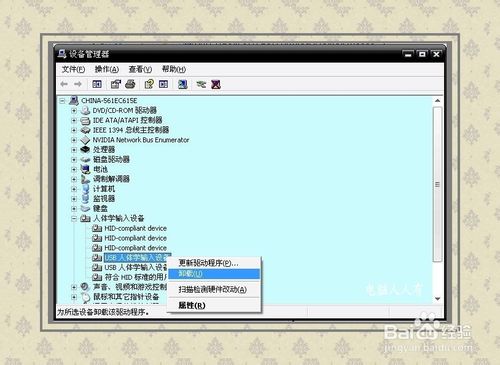Expand the NVIDIA Network Bus Enumerator node
The height and width of the screenshot is (365, 500).
74,140
